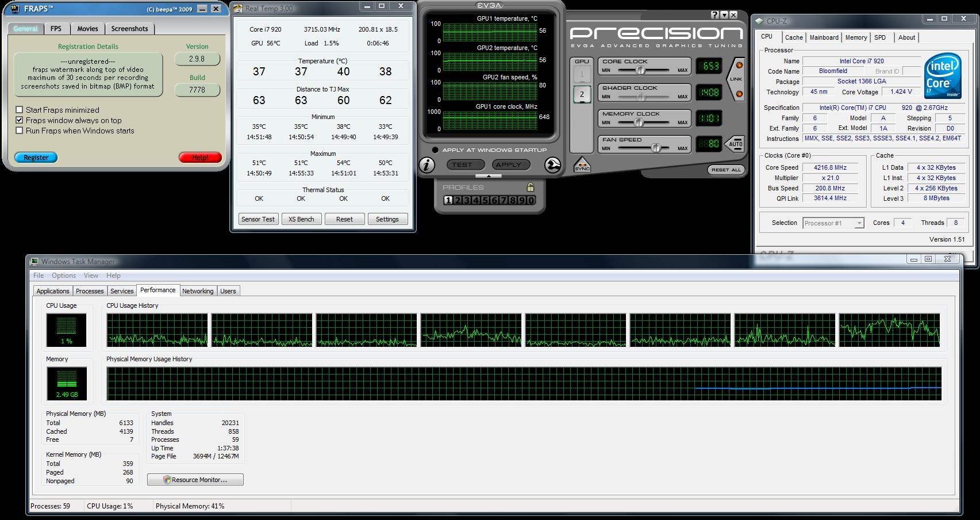Enable Run Fraps when Windows starts
Viewport: 980px width, 520px height.
[20, 131]
